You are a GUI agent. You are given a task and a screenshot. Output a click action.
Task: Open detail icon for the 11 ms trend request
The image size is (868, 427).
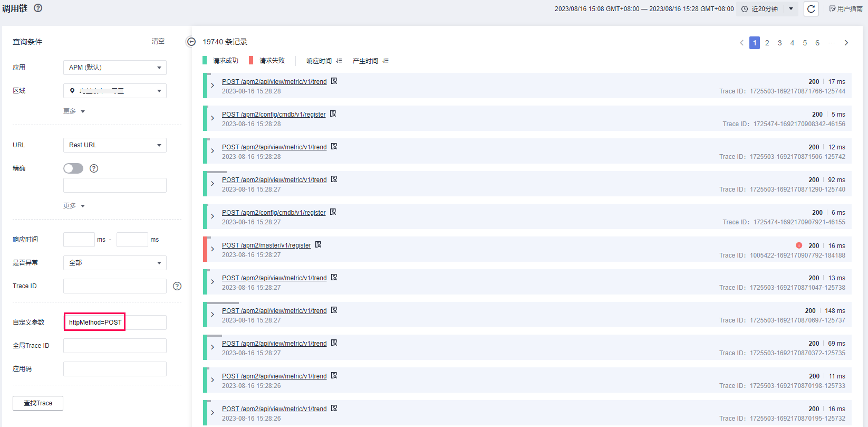(334, 376)
